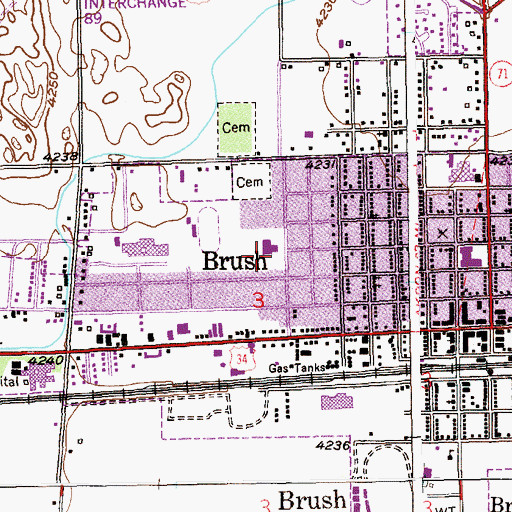The height and width of the screenshot is (512, 512).
Task: Click the US 34 highway shield
Action: click(242, 359)
